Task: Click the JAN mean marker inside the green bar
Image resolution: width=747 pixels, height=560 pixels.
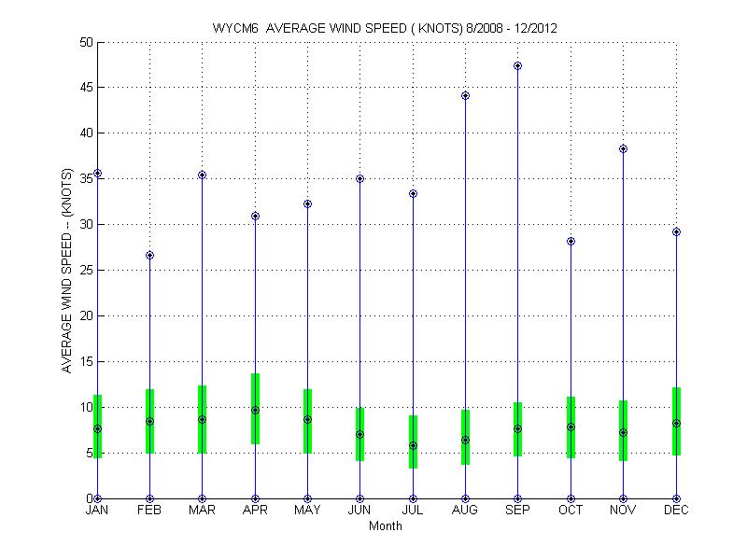Action: [97, 429]
